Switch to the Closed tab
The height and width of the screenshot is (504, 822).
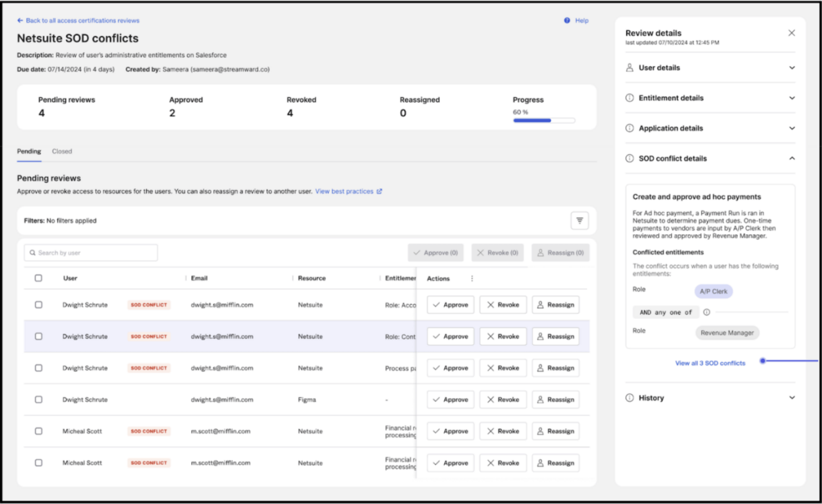[62, 151]
